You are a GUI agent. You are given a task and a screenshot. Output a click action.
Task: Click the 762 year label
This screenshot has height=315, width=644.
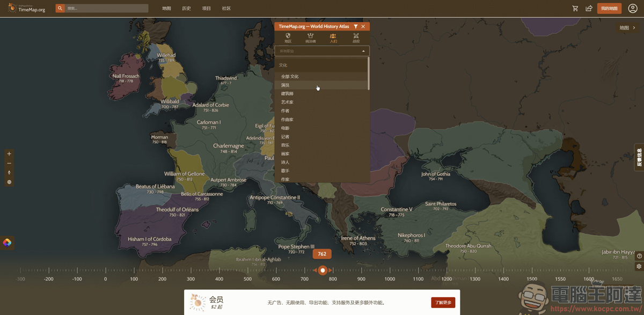[322, 254]
